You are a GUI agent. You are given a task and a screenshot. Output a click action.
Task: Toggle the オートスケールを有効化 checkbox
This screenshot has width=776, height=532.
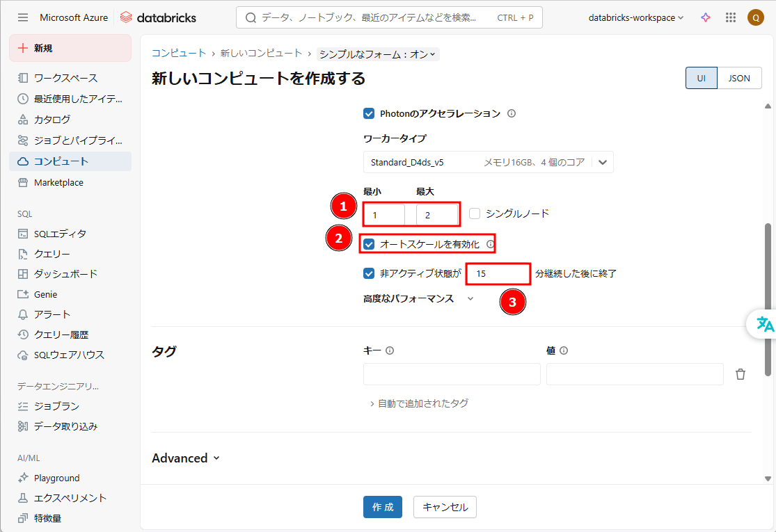pyautogui.click(x=369, y=244)
